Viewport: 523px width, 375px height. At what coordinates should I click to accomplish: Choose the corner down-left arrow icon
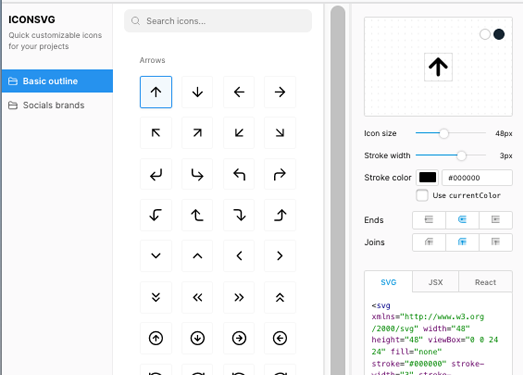coord(156,174)
